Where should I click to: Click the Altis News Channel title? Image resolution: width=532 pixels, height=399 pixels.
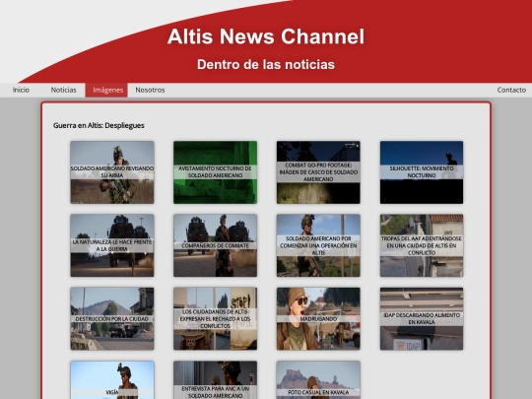click(266, 36)
